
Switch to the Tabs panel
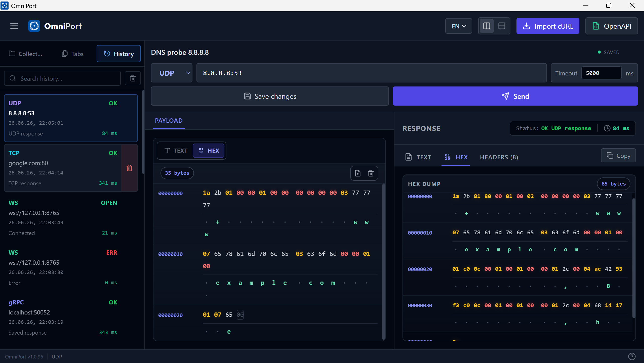72,54
